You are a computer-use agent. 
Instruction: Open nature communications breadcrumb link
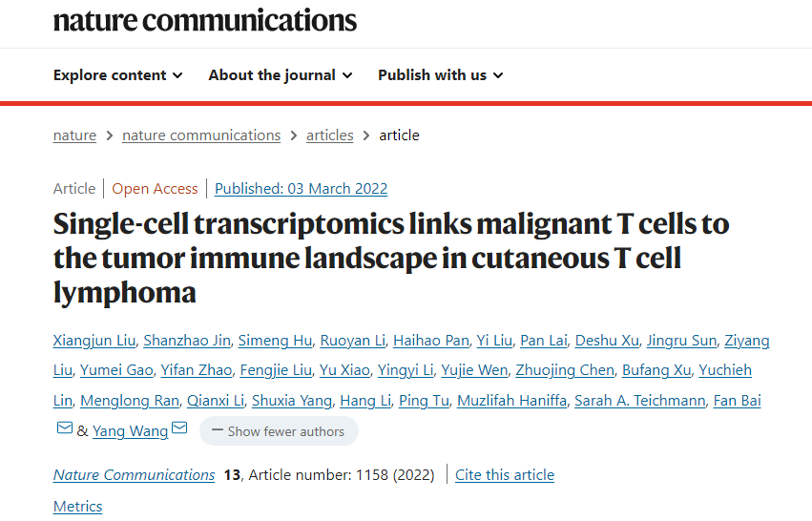pos(201,135)
